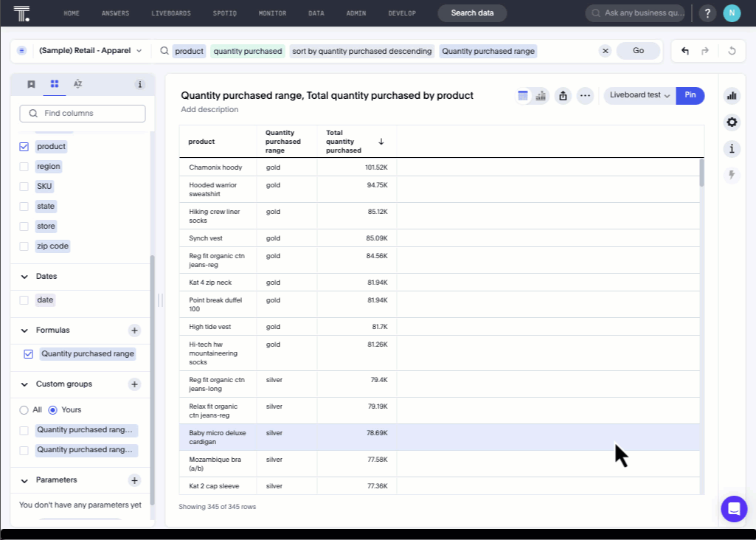Viewport: 756px width, 540px height.
Task: Select the chart panel icon in right sidebar
Action: pyautogui.click(x=732, y=95)
